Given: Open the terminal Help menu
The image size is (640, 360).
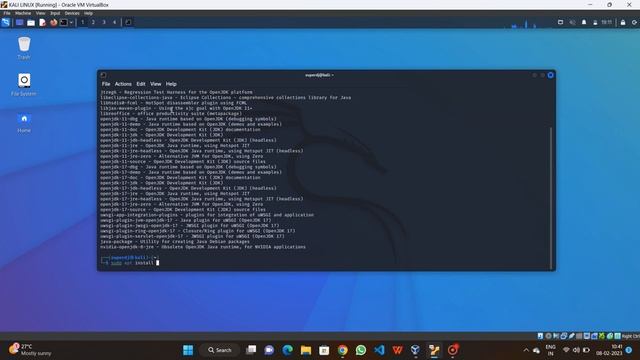Looking at the screenshot, I should 171,84.
